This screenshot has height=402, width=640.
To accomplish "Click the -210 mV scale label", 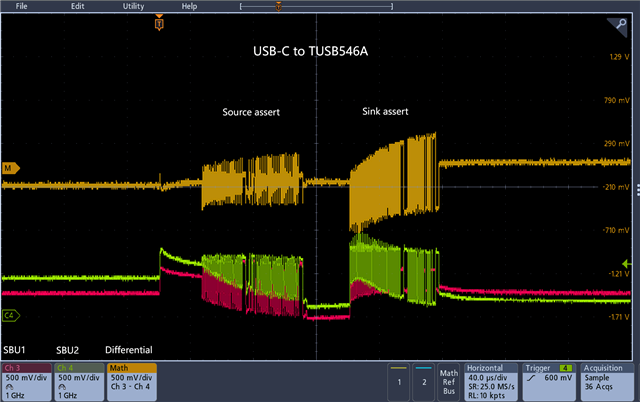I will tap(616, 187).
